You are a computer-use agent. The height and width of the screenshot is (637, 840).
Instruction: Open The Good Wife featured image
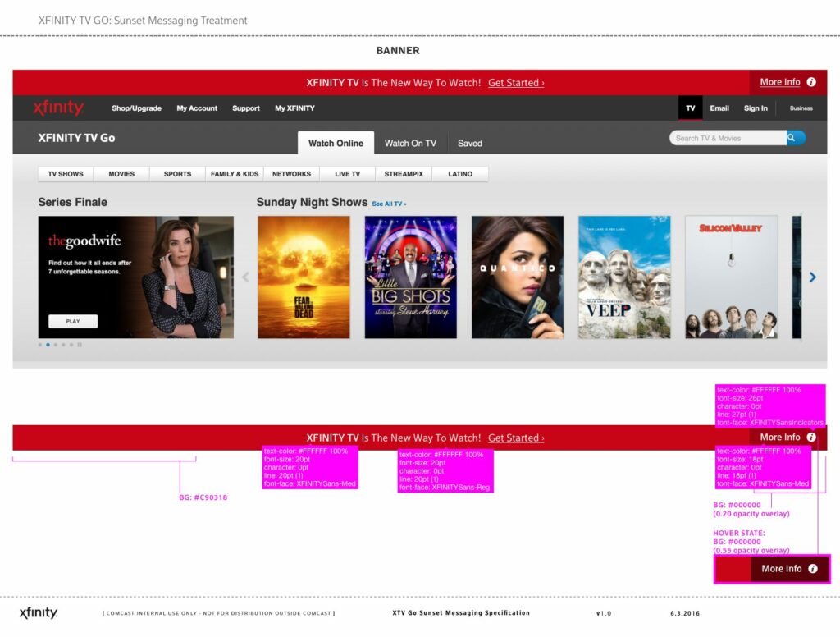(136, 277)
